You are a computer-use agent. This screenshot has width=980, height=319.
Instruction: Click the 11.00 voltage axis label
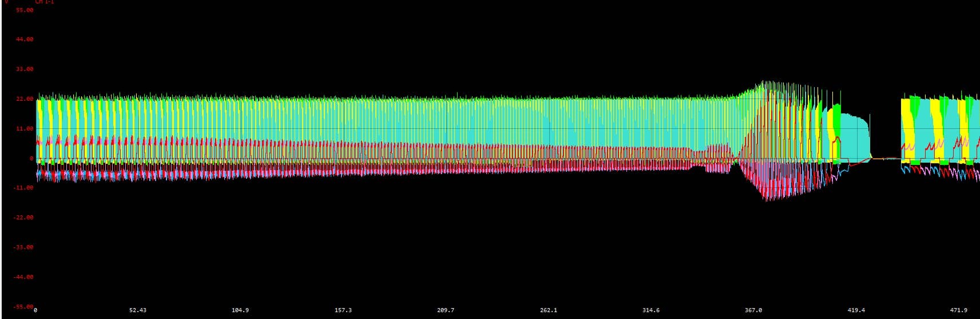pyautogui.click(x=25, y=129)
